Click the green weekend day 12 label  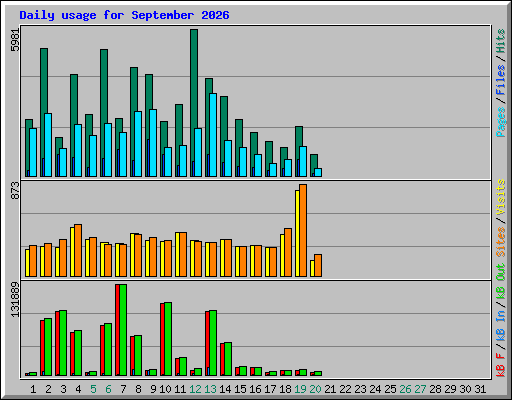click(x=195, y=389)
